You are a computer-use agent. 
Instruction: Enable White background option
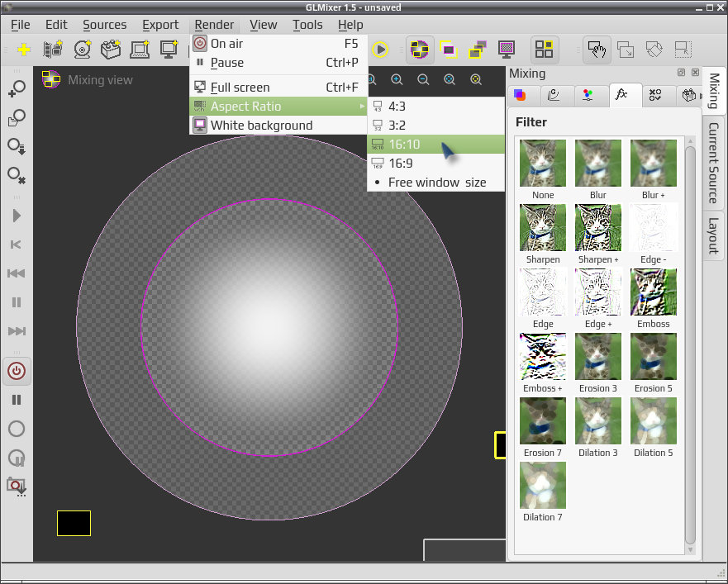278,126
